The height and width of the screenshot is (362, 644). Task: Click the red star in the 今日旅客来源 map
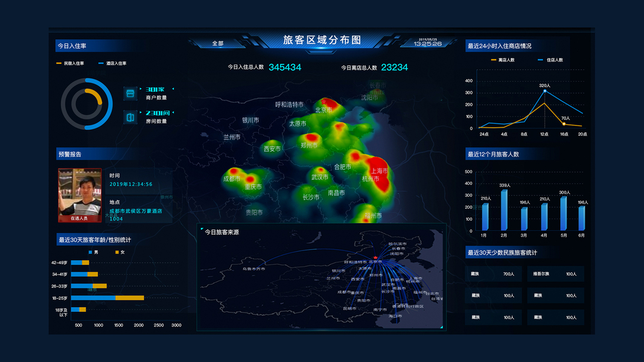tap(375, 258)
